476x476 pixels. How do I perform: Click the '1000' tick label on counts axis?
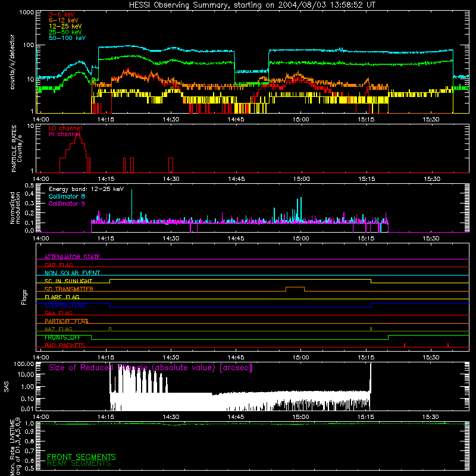tap(27, 12)
